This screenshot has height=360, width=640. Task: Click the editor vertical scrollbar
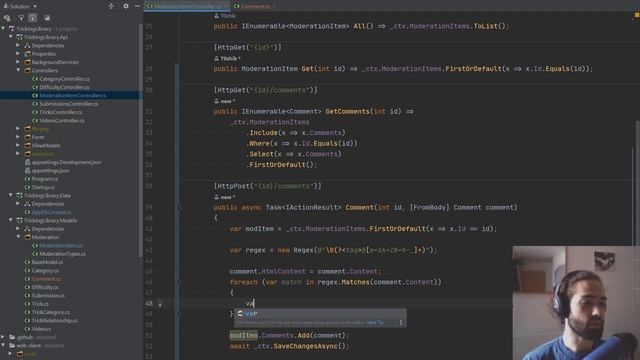[x=638, y=184]
